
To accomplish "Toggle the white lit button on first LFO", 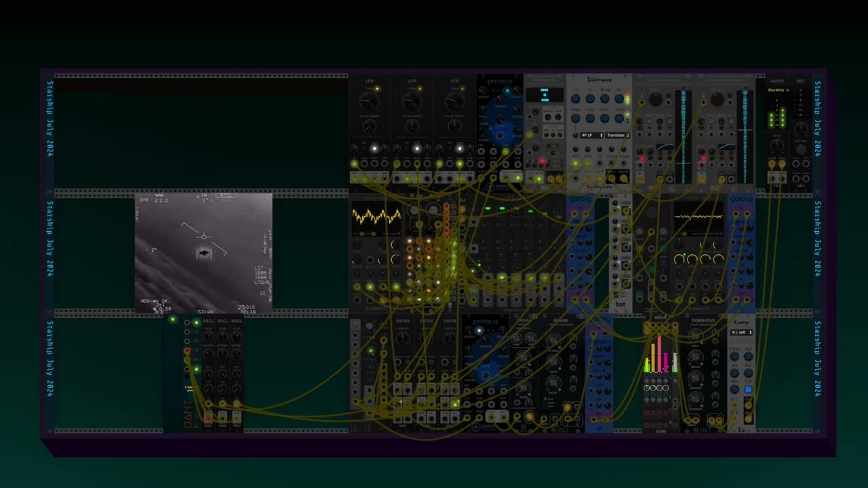I will pyautogui.click(x=374, y=148).
